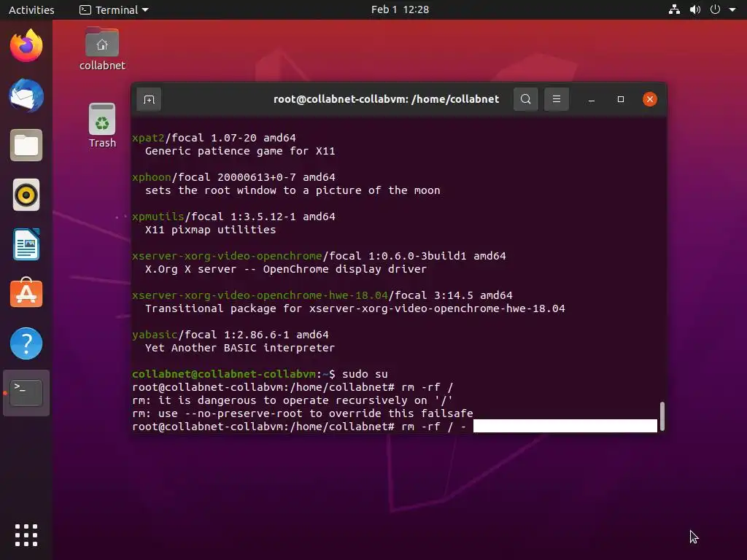This screenshot has height=560, width=747.
Task: Click the 'Yet Another BASIC interpreter' line
Action: coord(239,348)
